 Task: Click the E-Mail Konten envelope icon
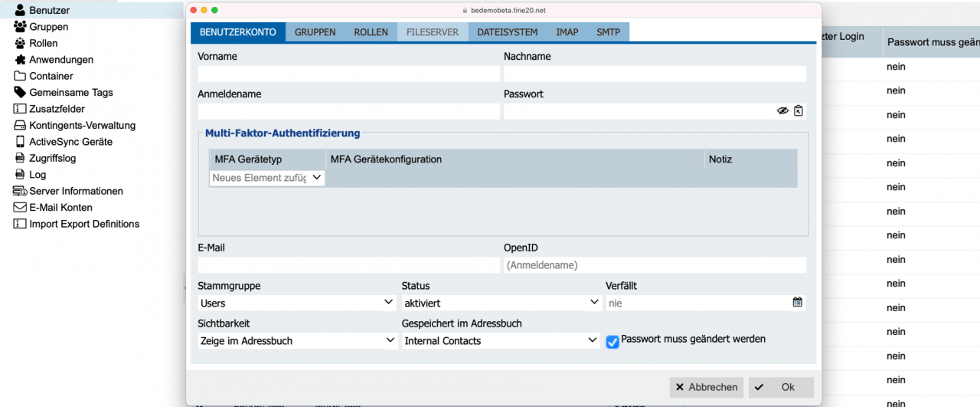tap(20, 208)
